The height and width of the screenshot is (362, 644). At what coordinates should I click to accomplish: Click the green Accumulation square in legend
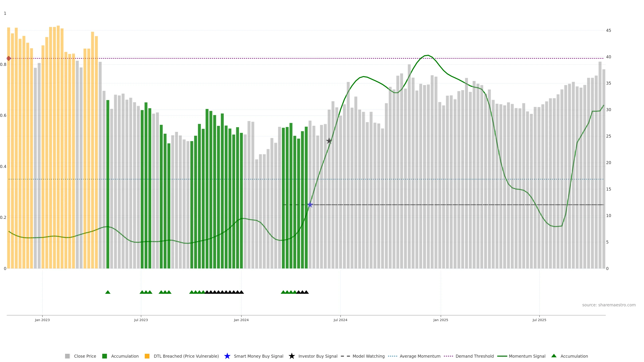[x=104, y=356]
